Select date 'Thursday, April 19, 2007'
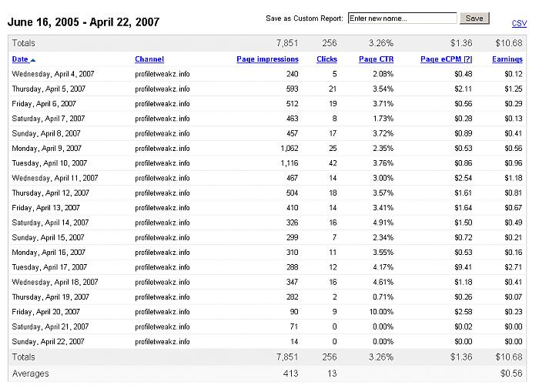Image resolution: width=539 pixels, height=392 pixels. pos(51,297)
